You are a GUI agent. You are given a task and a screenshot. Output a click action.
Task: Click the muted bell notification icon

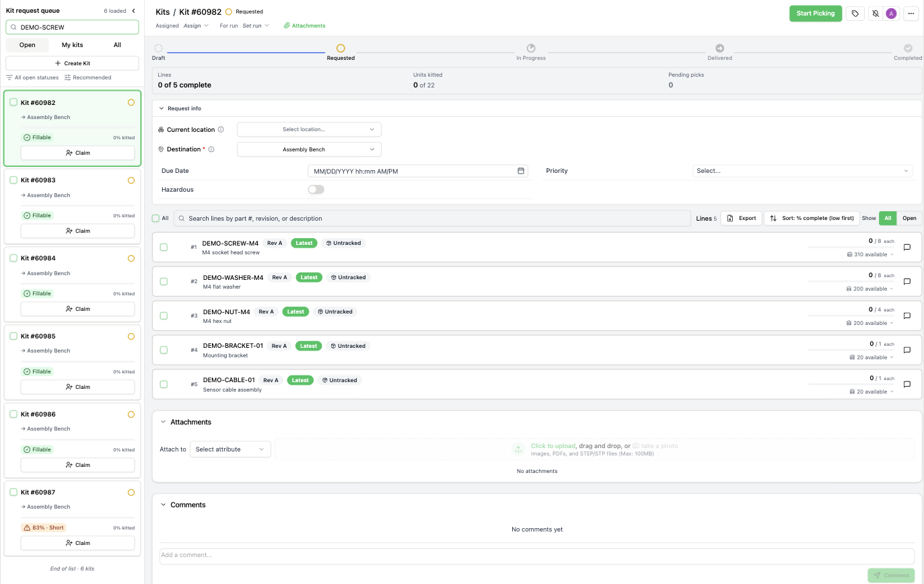(876, 13)
